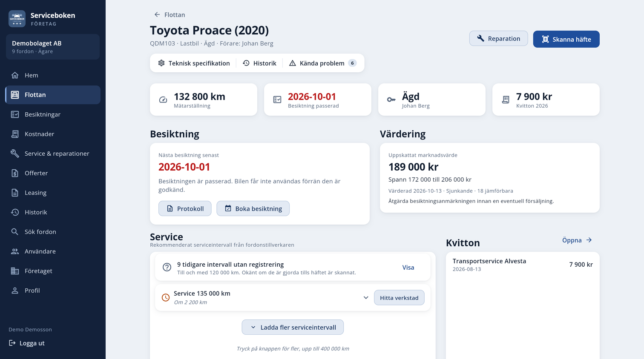644x359 pixels.
Task: Open the Demobolaget AB company card
Action: point(53,47)
